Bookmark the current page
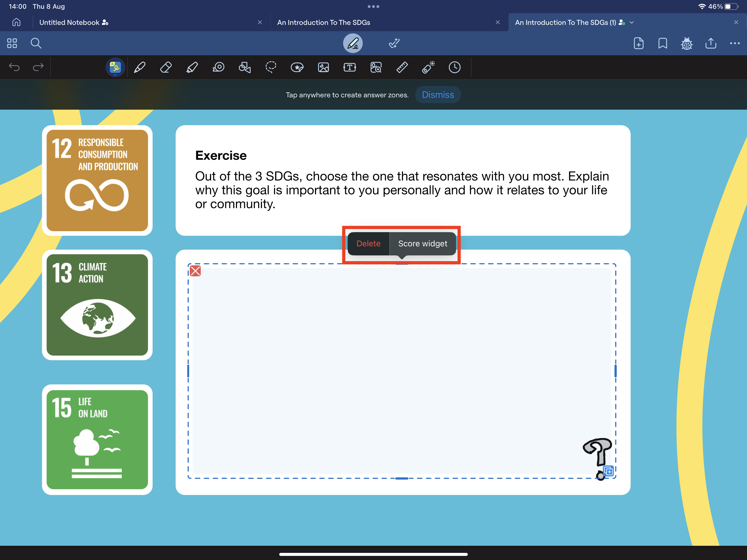Screen dimensions: 747x560 coord(663,43)
